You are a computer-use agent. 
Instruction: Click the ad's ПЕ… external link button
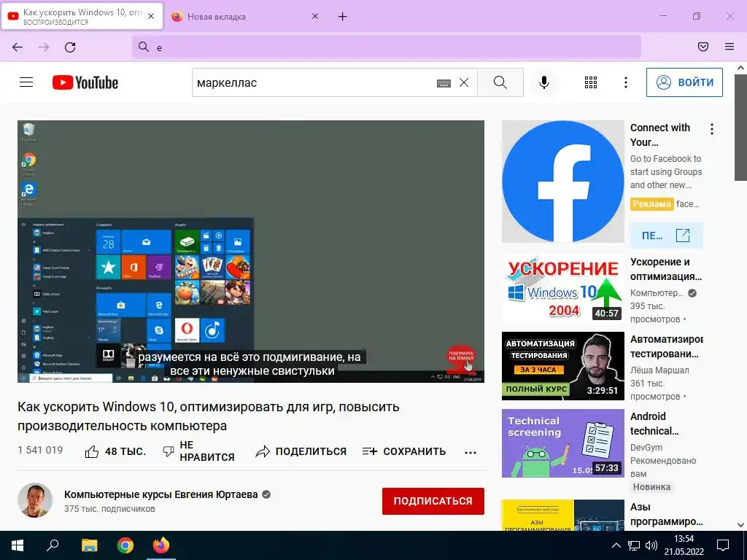[667, 236]
